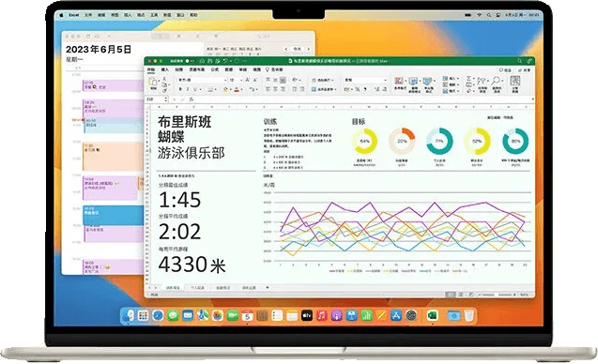
Task: Click the Share button in Excel
Action: pyautogui.click(x=525, y=70)
